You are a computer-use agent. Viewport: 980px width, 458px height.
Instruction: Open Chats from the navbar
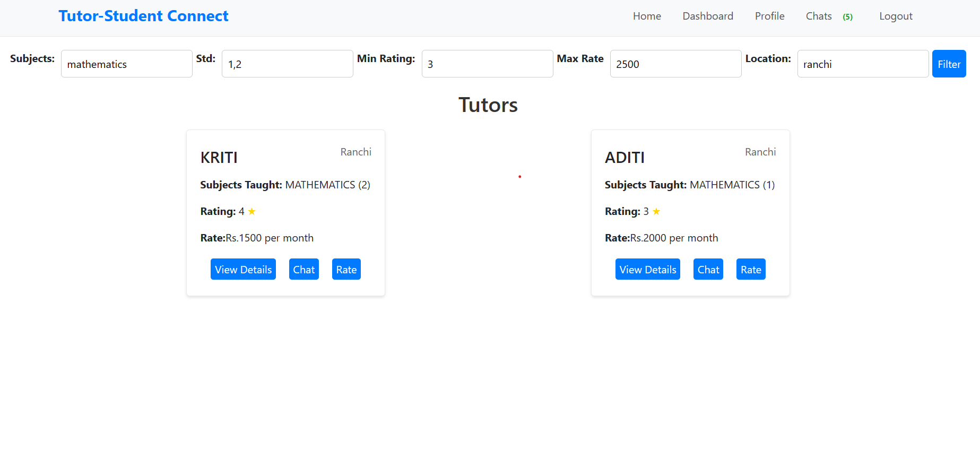pyautogui.click(x=818, y=16)
